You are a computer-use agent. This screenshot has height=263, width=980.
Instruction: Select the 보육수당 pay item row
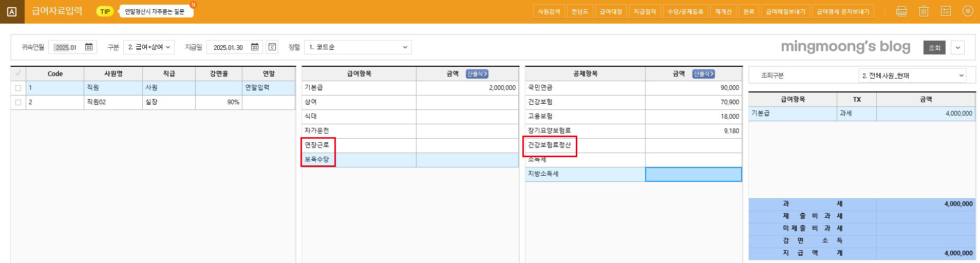tap(410, 160)
